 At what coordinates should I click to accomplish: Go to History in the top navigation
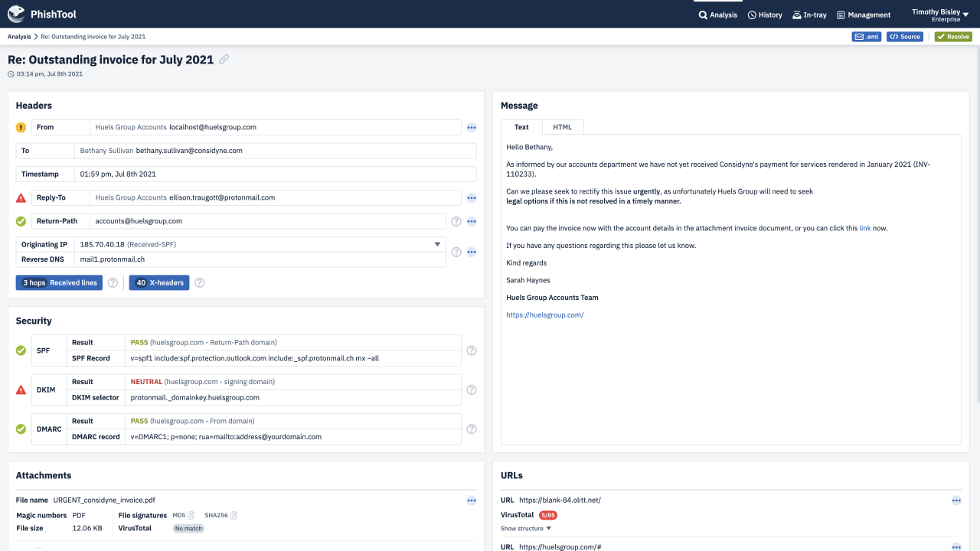pyautogui.click(x=765, y=15)
